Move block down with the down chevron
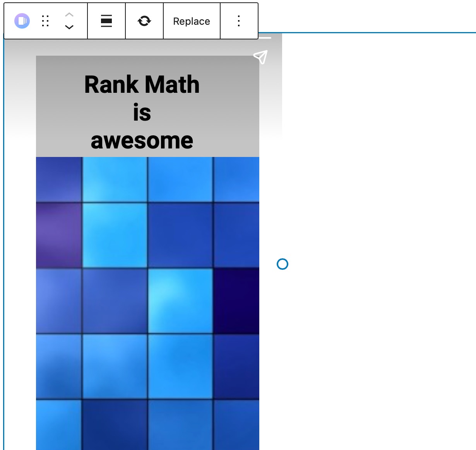The width and height of the screenshot is (476, 450). [69, 27]
